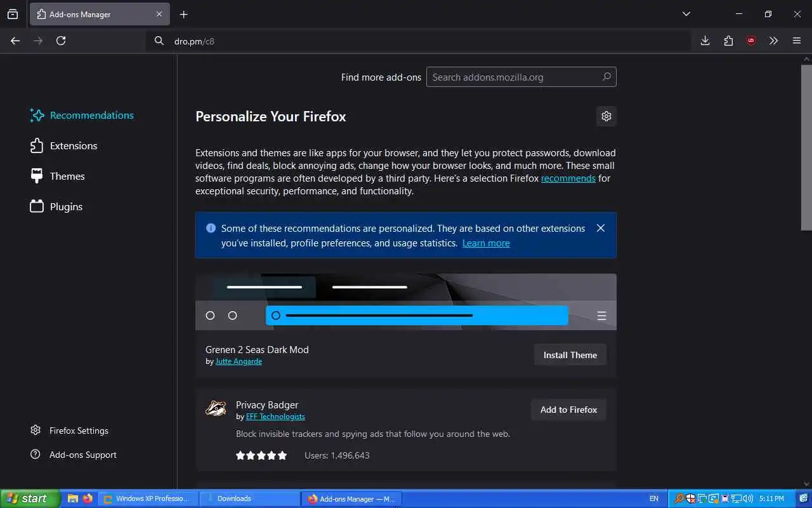812x508 pixels.
Task: Click the orange magnifier tray icon
Action: (679, 498)
